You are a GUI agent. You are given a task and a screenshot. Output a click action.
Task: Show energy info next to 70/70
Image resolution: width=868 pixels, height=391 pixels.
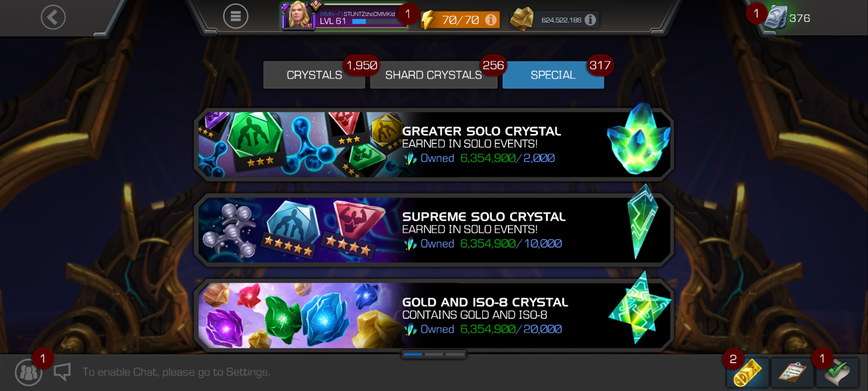click(x=490, y=20)
